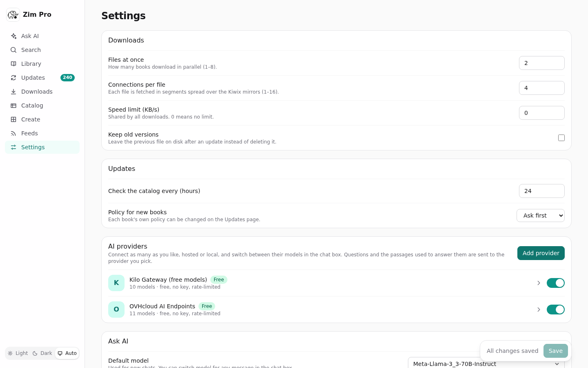Click the Files at once input
The height and width of the screenshot is (368, 588).
542,63
